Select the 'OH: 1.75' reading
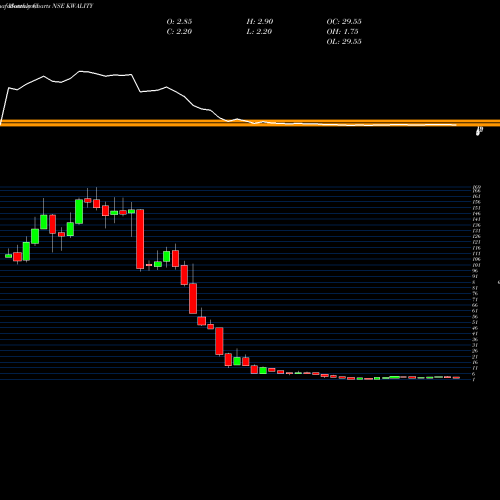Viewport: 500px width, 500px height. tap(342, 31)
